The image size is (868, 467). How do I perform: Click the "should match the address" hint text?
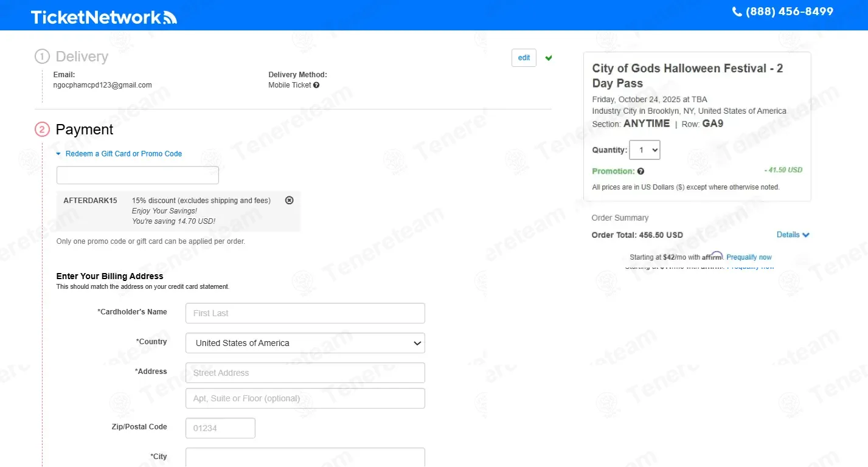143,286
